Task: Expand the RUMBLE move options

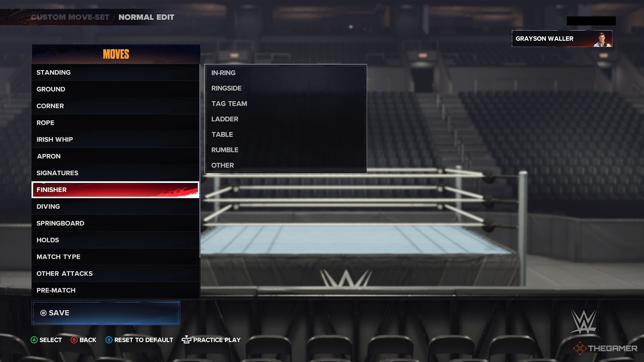Action: click(225, 149)
